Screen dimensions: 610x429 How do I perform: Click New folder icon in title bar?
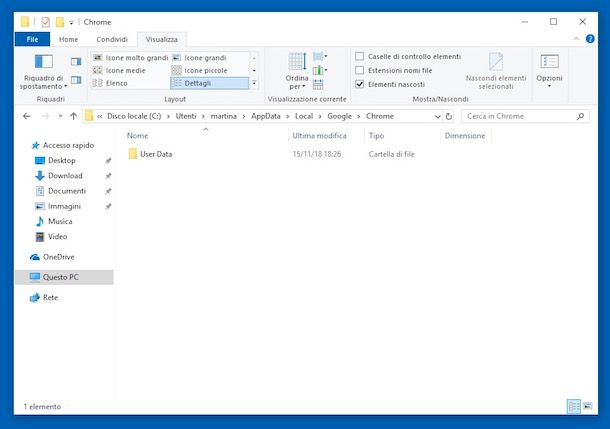coord(60,22)
